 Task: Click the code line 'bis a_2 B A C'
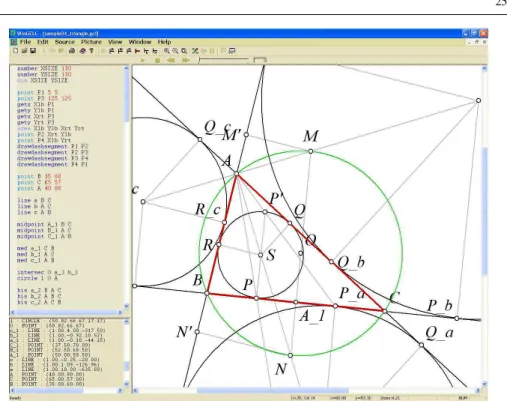click(39, 290)
